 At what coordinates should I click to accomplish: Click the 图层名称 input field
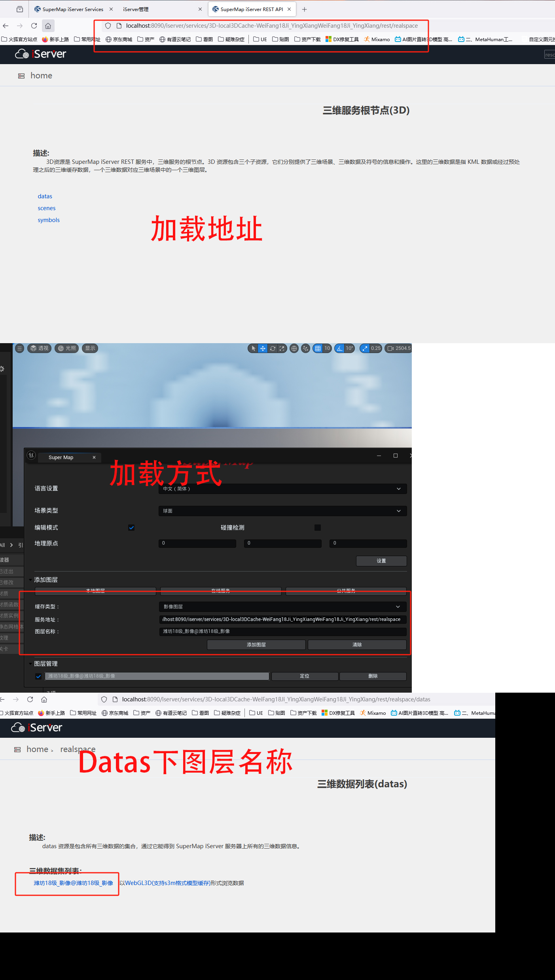(282, 631)
